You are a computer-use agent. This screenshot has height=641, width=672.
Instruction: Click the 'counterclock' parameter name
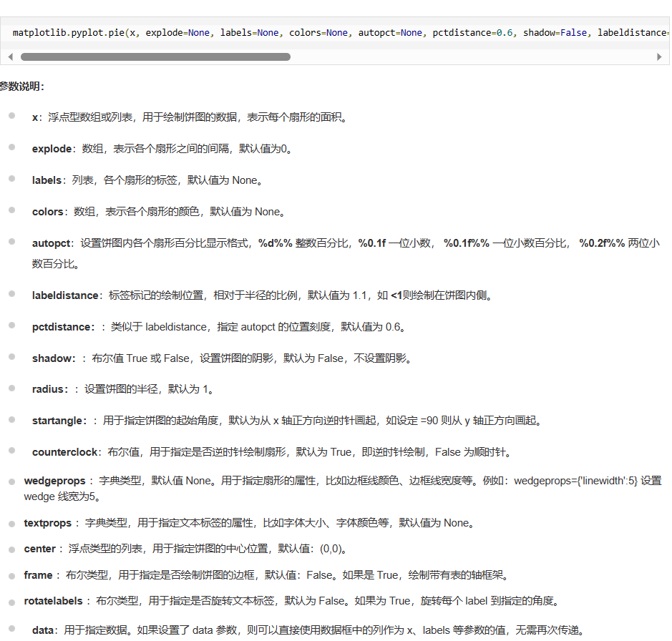tap(64, 452)
